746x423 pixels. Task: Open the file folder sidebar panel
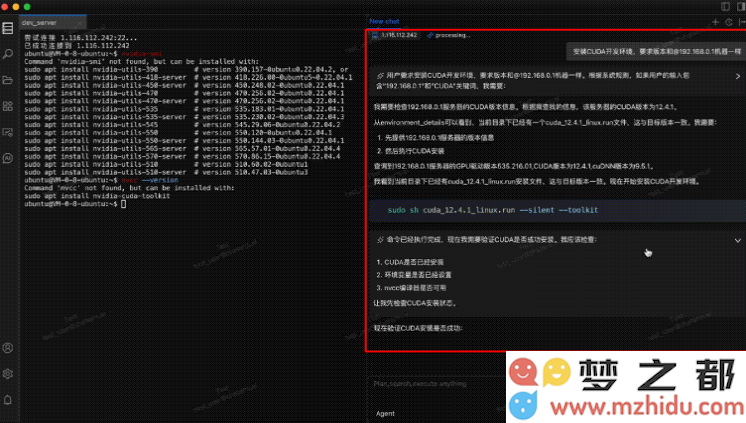pos(8,80)
